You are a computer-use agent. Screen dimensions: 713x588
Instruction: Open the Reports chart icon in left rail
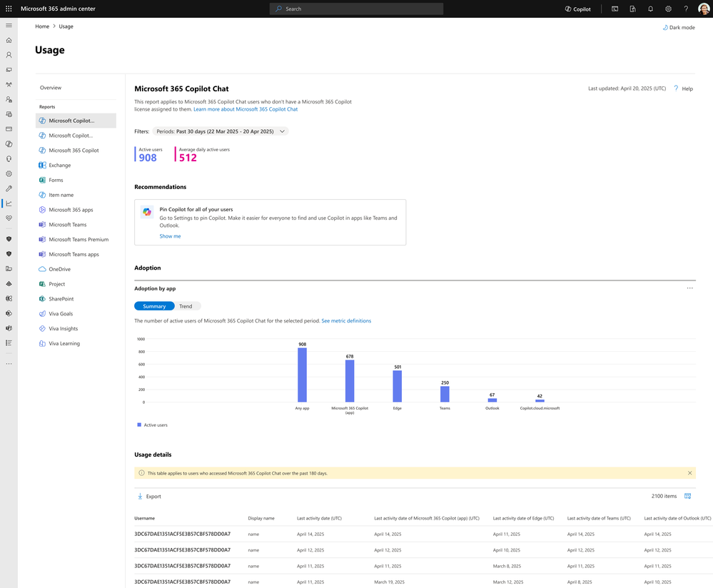[9, 203]
